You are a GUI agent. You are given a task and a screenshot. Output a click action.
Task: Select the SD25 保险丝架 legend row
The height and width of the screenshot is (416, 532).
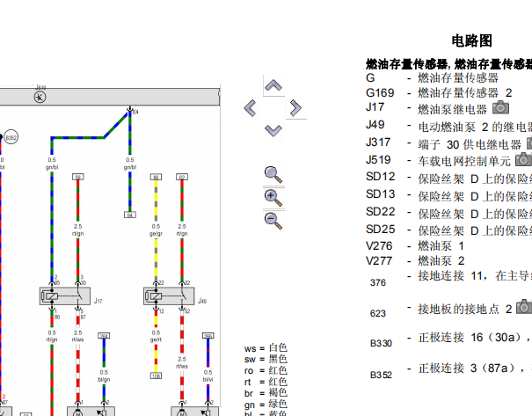pos(448,230)
